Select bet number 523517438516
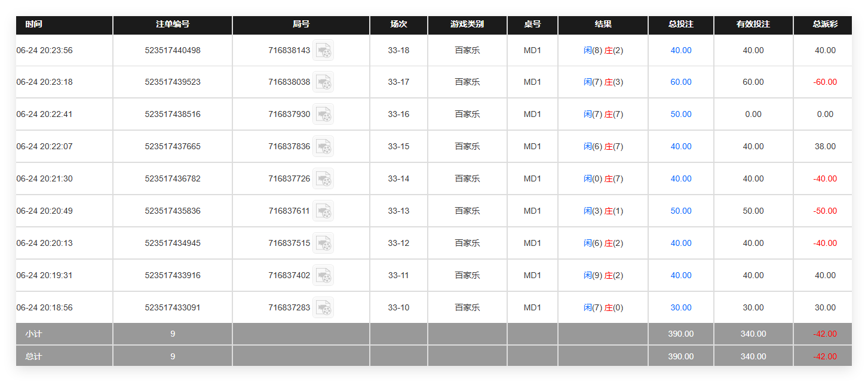This screenshot has height=382, width=868. tap(173, 114)
